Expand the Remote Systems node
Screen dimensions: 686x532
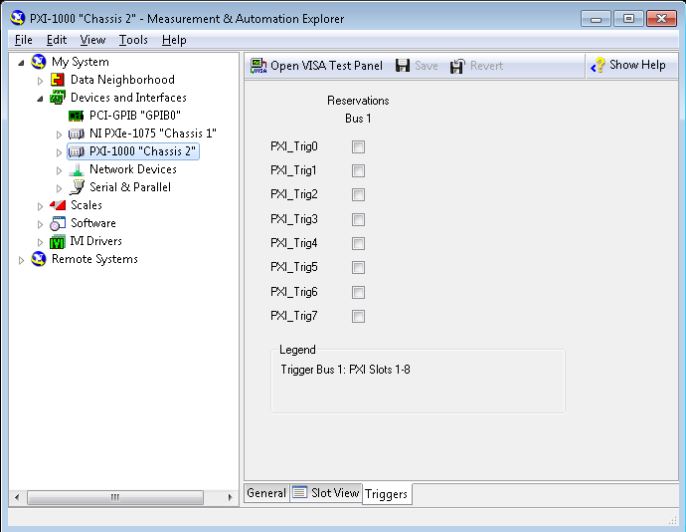pos(21,260)
